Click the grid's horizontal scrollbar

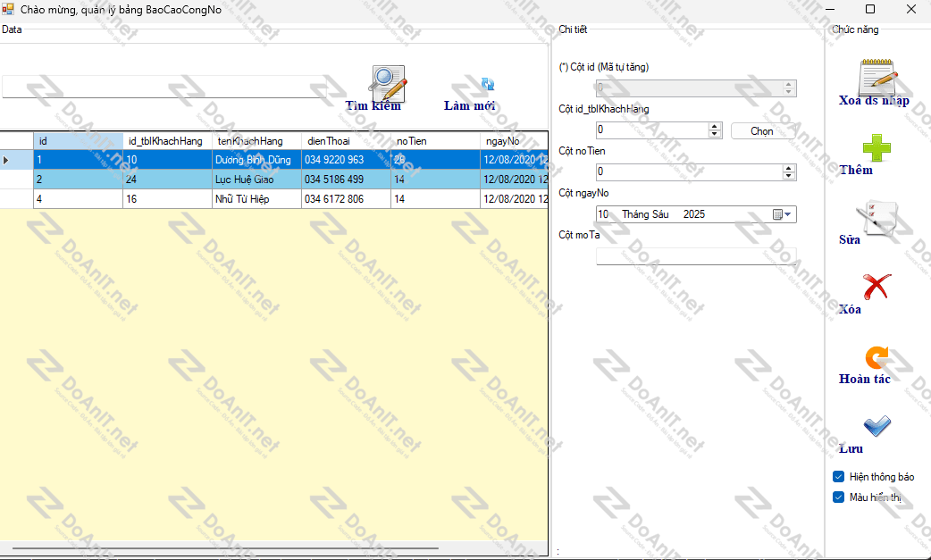coord(226,548)
